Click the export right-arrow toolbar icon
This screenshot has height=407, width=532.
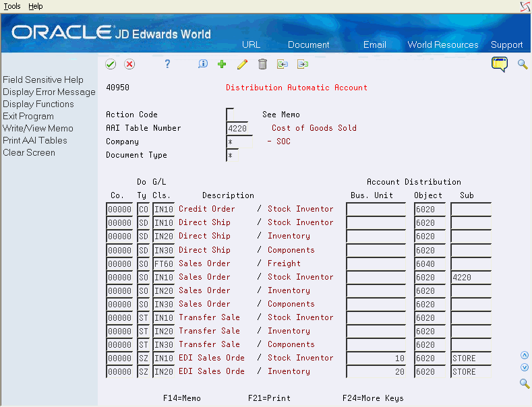pos(303,64)
